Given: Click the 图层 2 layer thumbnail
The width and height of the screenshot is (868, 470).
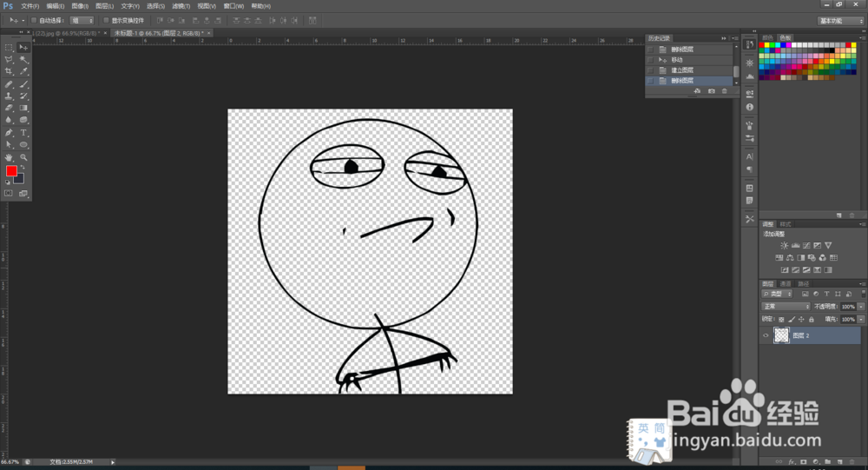Looking at the screenshot, I should click(x=781, y=335).
